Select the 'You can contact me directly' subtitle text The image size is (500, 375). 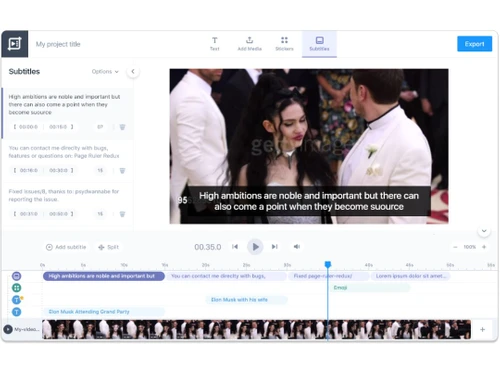coord(64,152)
